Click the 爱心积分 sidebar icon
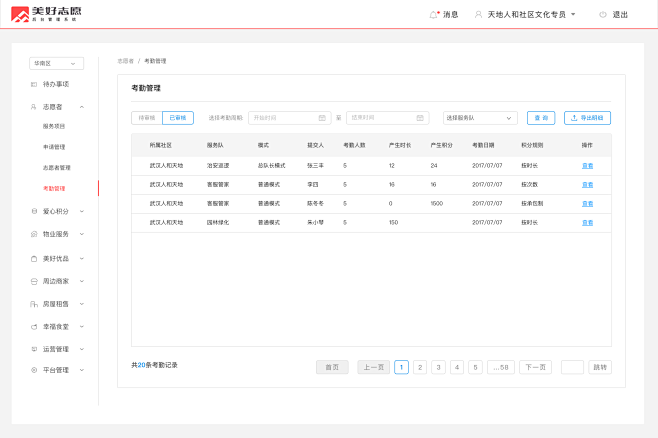 pos(34,211)
